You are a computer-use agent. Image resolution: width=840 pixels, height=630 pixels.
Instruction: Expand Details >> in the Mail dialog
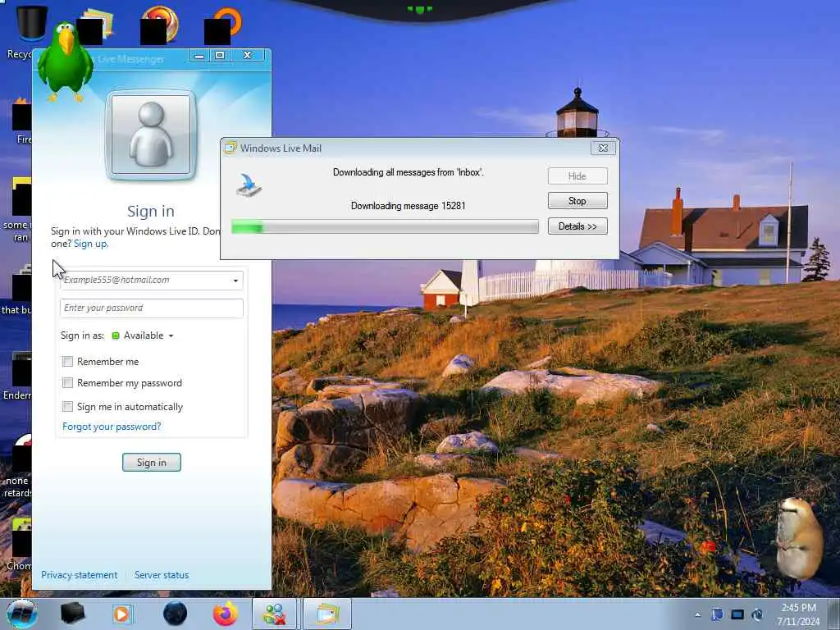point(577,226)
